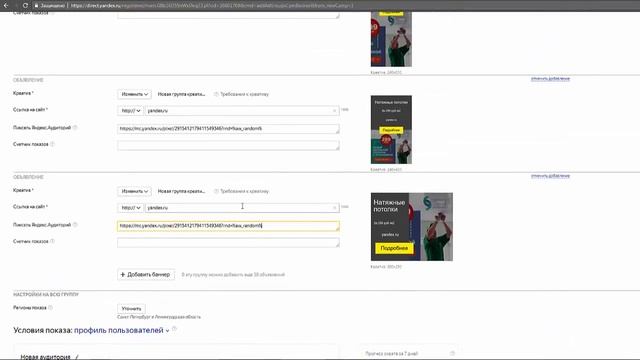The width and height of the screenshot is (640, 360).
Task: Click the Новая аудитория title
Action: [x=45, y=357]
